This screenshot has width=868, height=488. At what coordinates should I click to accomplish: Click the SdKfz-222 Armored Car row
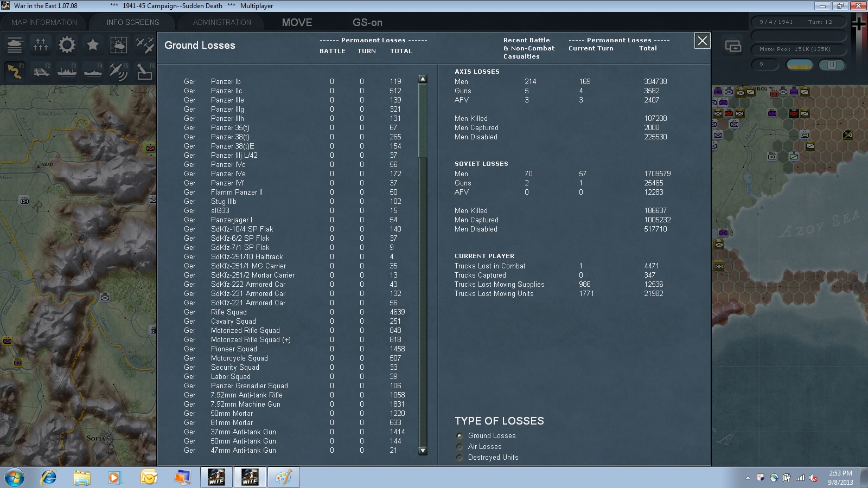coord(295,285)
